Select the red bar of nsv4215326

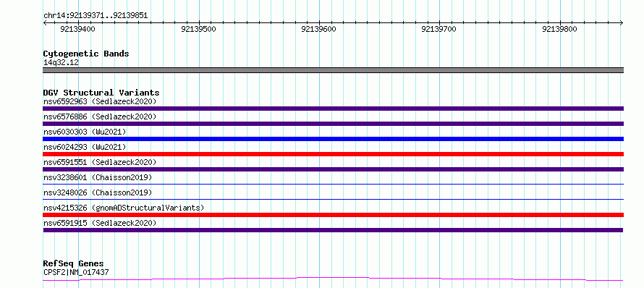333,215
